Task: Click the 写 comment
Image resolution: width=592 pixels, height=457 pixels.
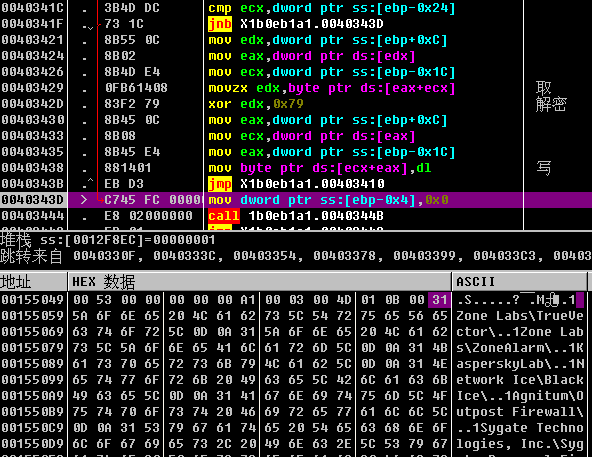Action: coord(543,168)
